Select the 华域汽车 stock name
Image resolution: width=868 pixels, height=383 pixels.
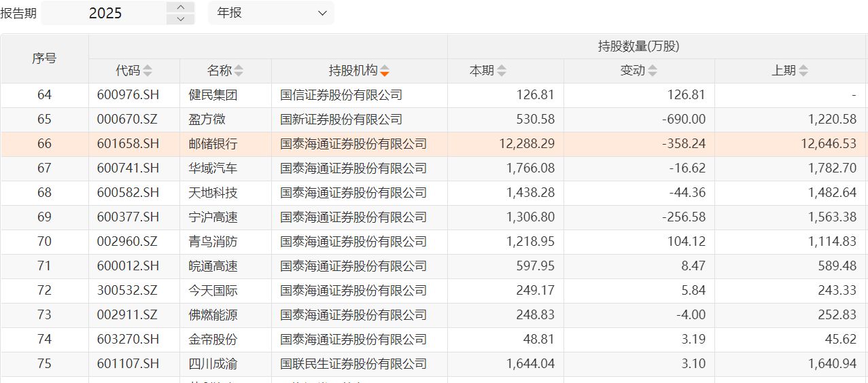tap(213, 168)
